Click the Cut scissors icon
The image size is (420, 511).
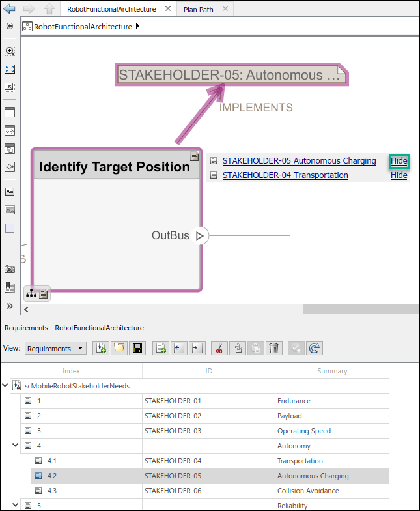pyautogui.click(x=219, y=348)
